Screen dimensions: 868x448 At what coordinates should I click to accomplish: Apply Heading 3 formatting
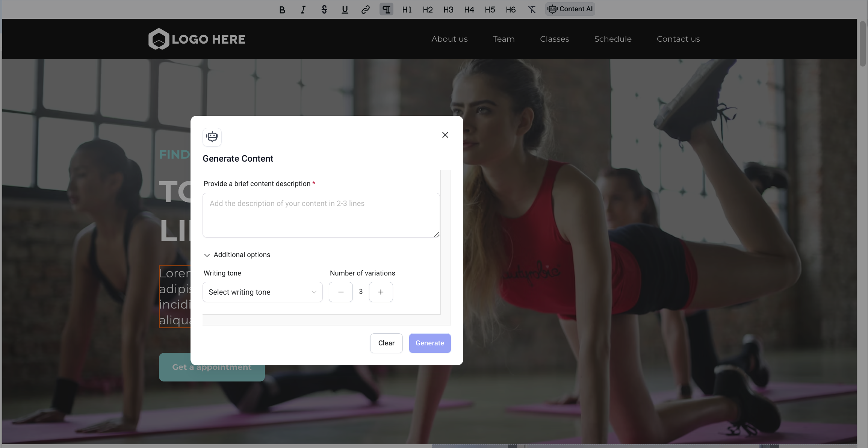(x=448, y=9)
